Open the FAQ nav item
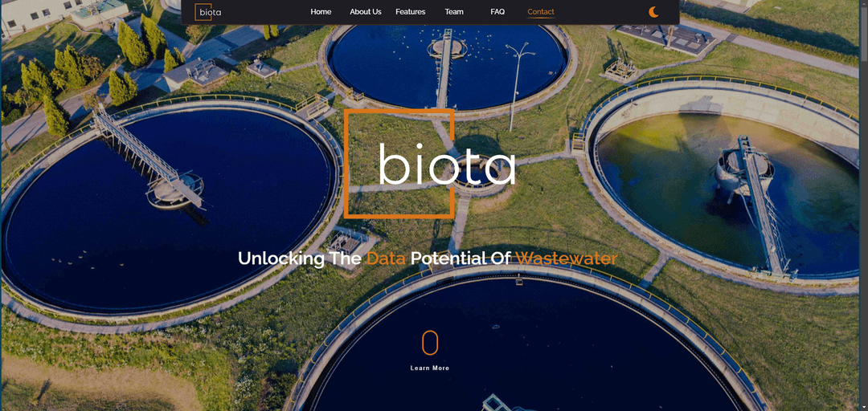 pos(497,11)
